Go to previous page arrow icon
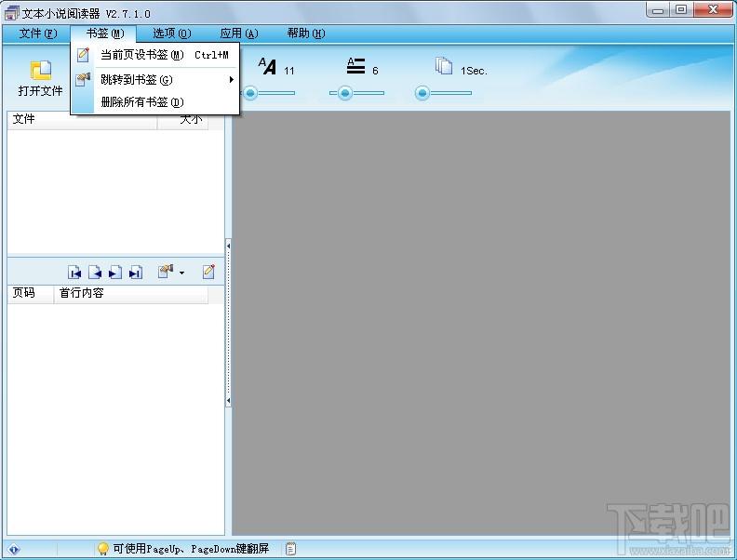The image size is (737, 560). [x=95, y=272]
